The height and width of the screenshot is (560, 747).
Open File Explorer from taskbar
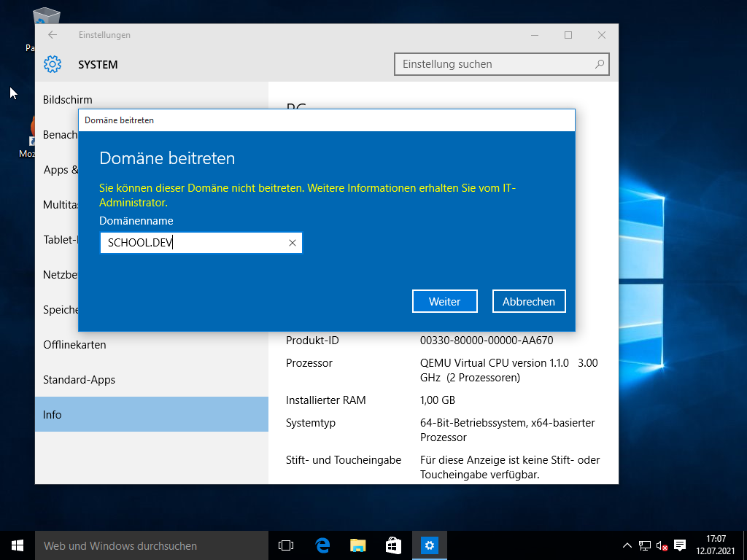pos(357,545)
